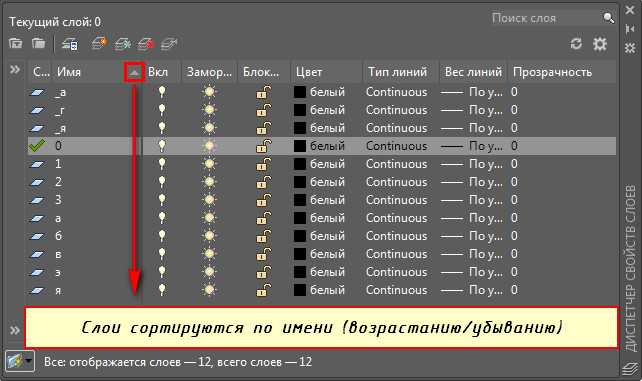Lock layer 0 with its padlock icon
The width and height of the screenshot is (642, 381).
[263, 146]
